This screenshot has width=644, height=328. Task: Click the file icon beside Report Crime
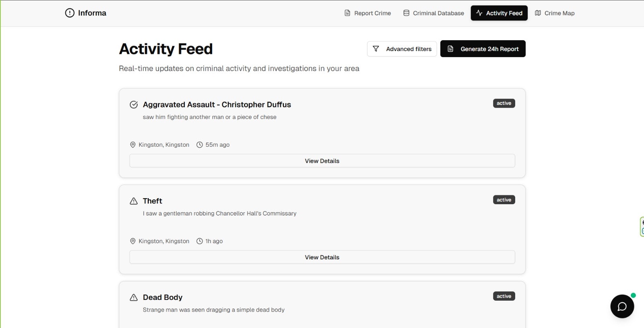(x=347, y=13)
